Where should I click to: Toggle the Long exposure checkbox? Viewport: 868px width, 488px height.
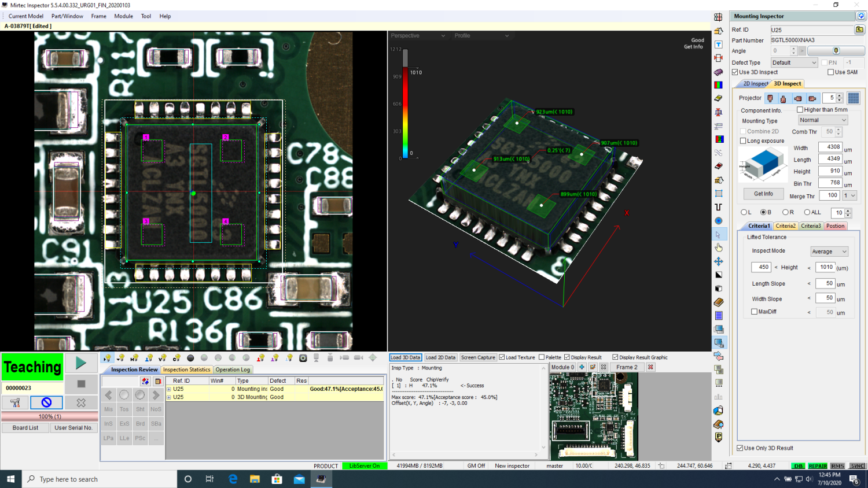pyautogui.click(x=744, y=141)
